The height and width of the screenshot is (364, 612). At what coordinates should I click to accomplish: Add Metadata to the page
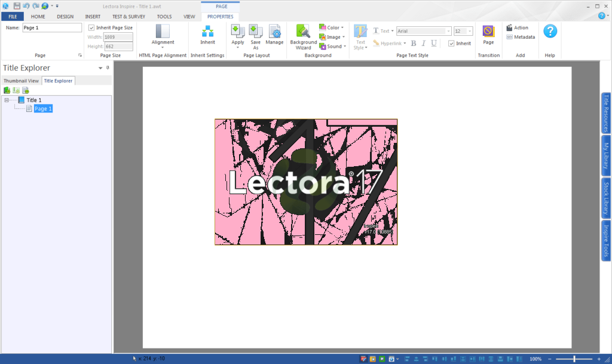[x=520, y=37]
